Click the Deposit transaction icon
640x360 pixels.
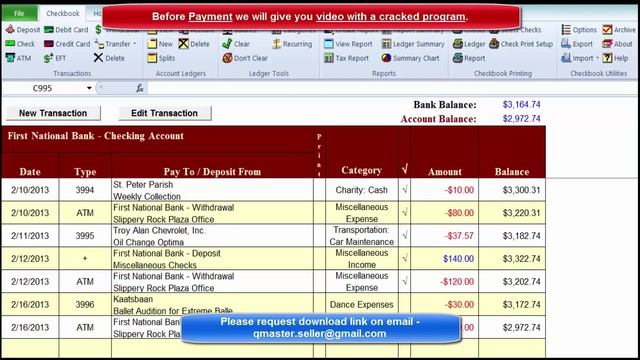tap(10, 29)
